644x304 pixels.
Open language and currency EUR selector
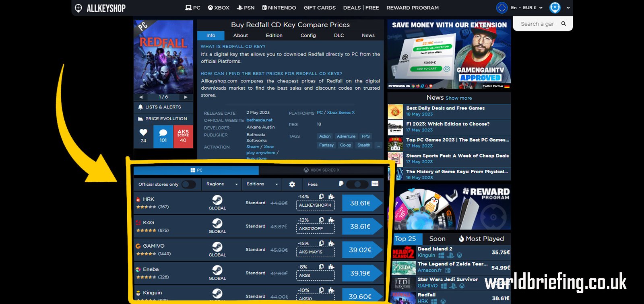(526, 8)
